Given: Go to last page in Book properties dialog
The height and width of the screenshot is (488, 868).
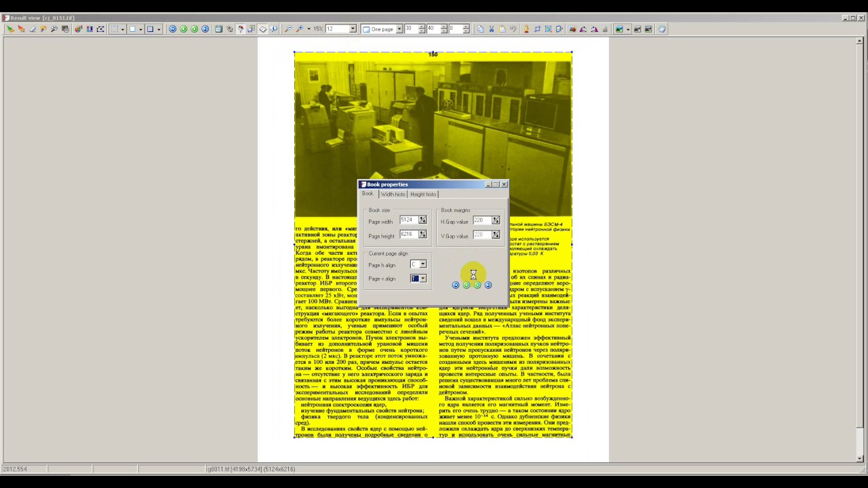Looking at the screenshot, I should [488, 285].
